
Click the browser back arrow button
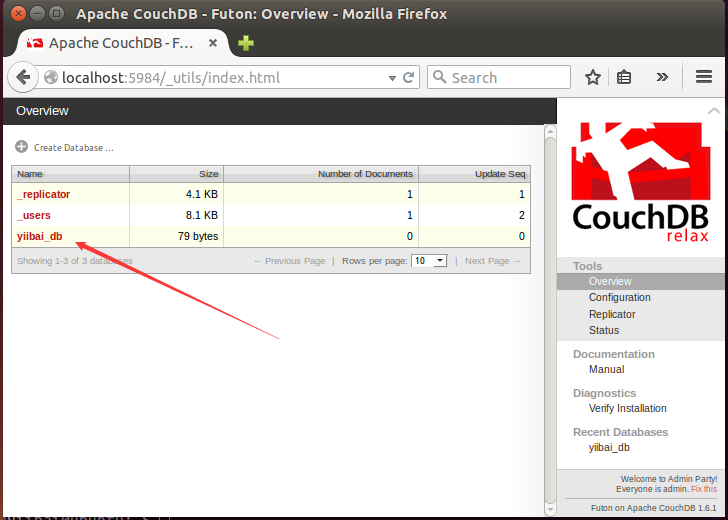[x=24, y=78]
